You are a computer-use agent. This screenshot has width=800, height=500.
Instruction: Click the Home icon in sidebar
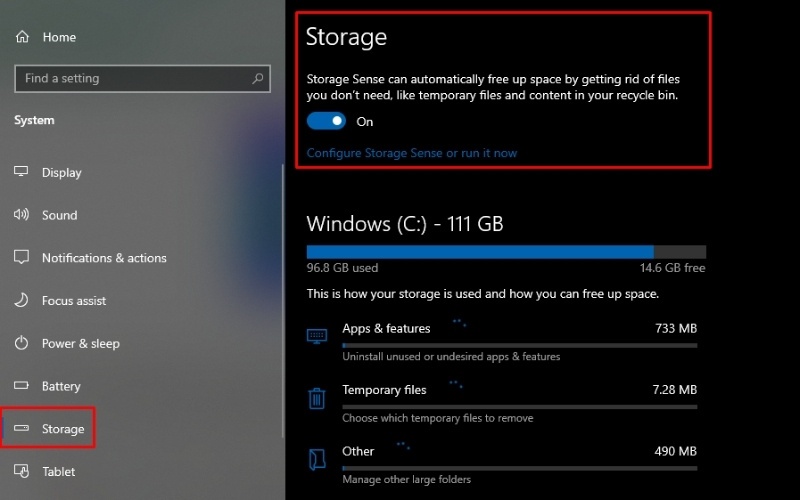tap(22, 37)
